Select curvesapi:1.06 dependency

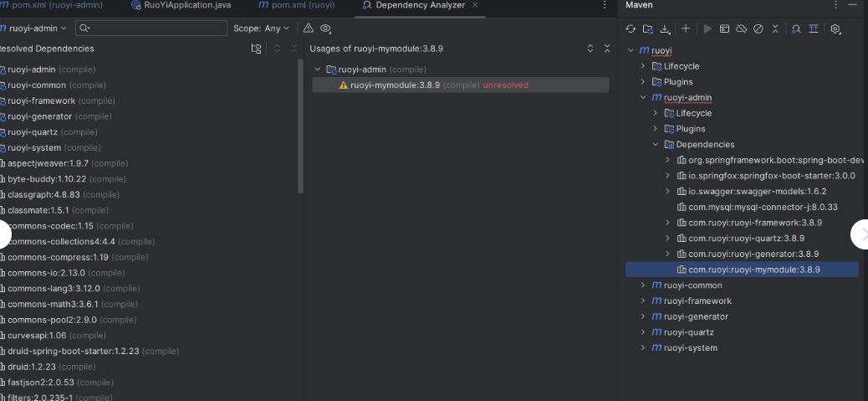54,335
